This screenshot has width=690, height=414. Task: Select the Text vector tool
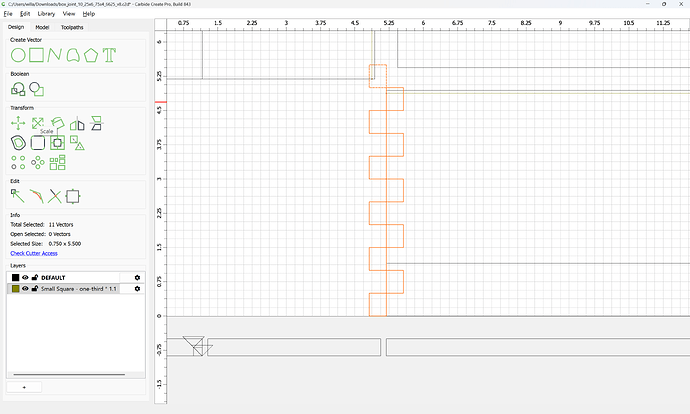109,55
